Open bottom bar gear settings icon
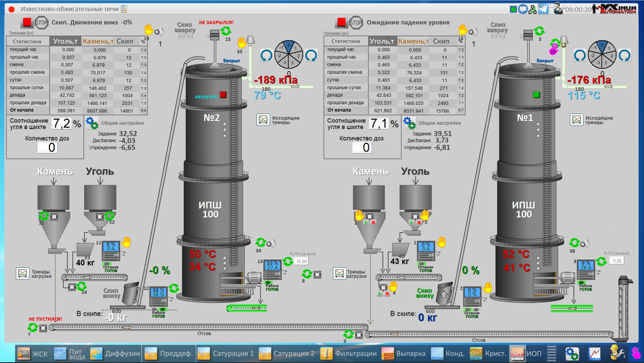644x363 pixels. pyautogui.click(x=572, y=354)
